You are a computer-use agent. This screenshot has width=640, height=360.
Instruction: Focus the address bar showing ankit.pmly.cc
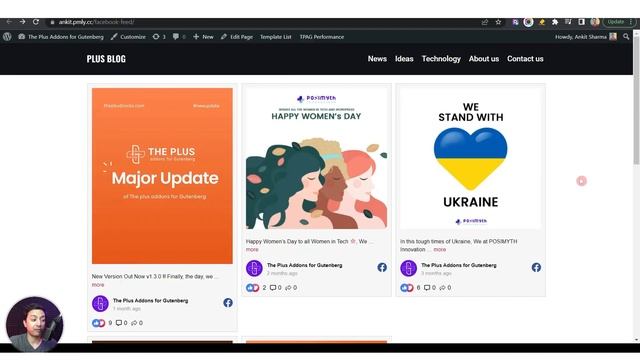point(261,22)
